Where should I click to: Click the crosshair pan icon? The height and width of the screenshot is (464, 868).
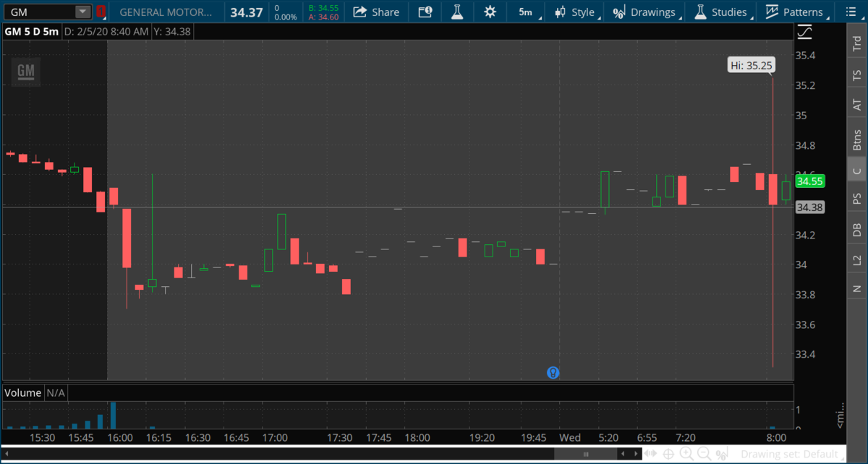point(669,454)
